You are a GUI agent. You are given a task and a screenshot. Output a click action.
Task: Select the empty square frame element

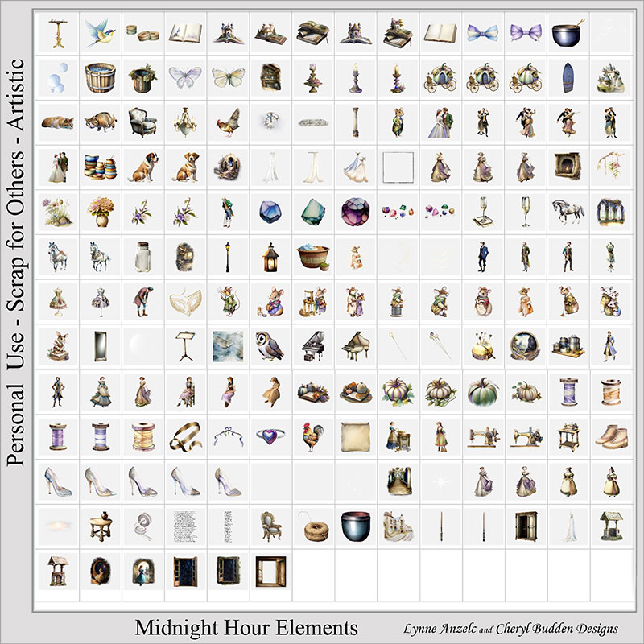point(398,167)
